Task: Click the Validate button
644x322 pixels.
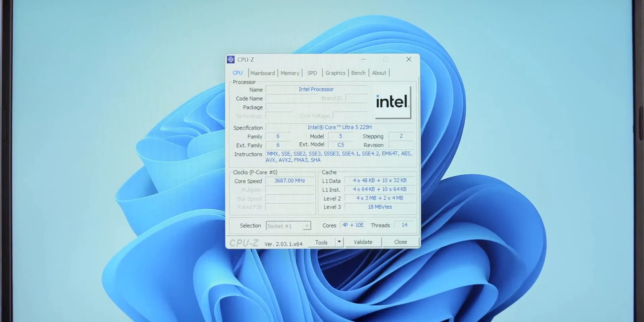Action: (363, 242)
